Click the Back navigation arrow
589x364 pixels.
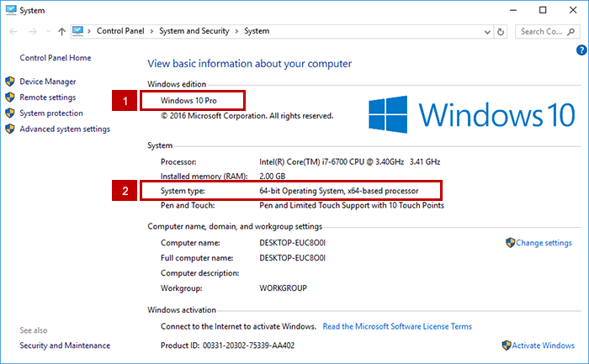13,31
